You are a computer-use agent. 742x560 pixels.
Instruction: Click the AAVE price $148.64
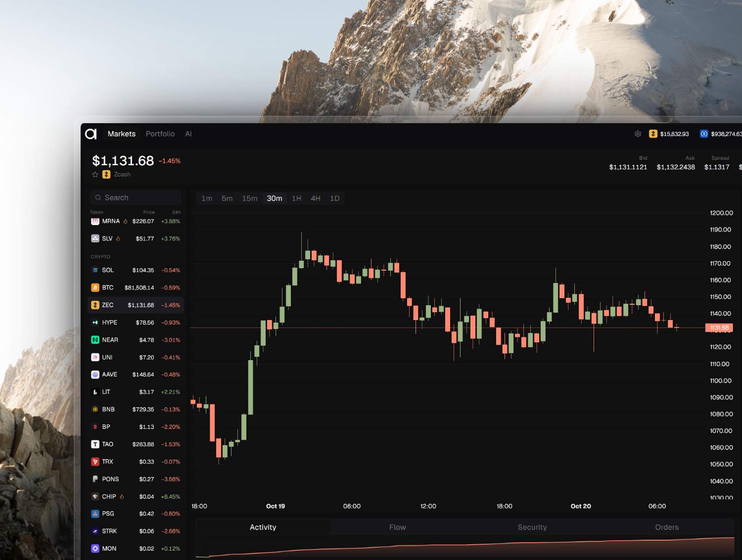click(143, 374)
